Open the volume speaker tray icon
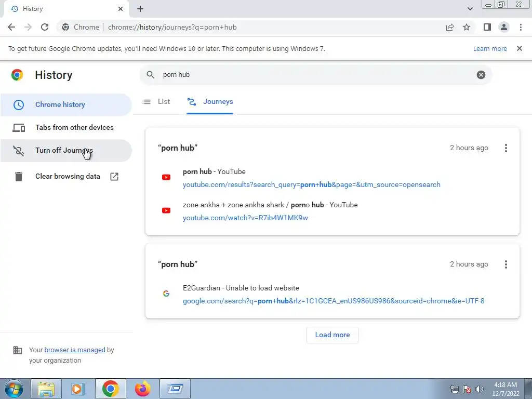This screenshot has height=399, width=532. point(480,389)
